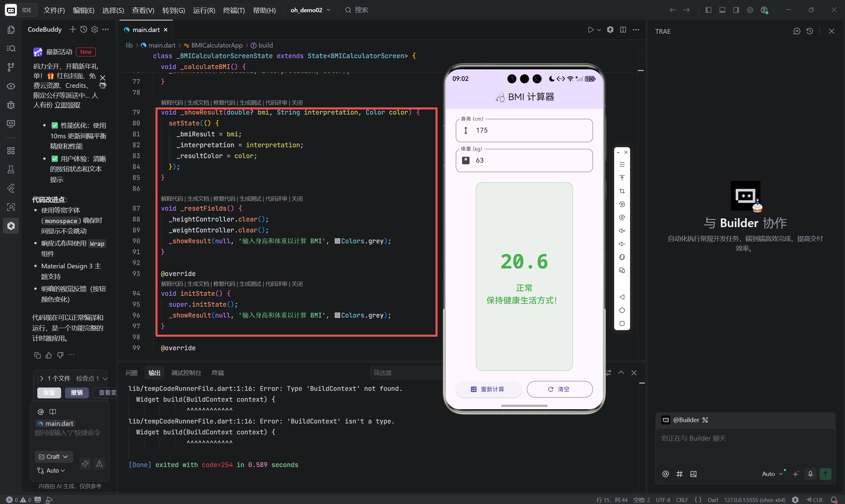This screenshot has width=845, height=504.
Task: Open the 终端(T) menu
Action: tap(234, 10)
